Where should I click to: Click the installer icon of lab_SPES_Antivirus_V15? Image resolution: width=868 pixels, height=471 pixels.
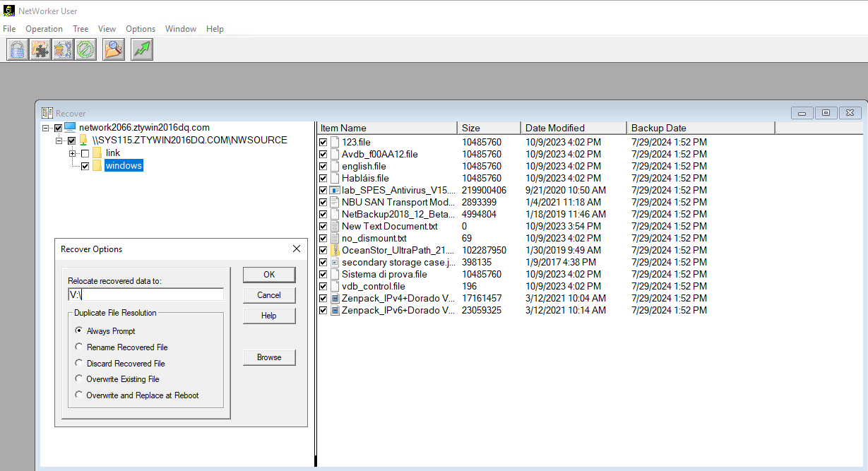click(x=335, y=190)
